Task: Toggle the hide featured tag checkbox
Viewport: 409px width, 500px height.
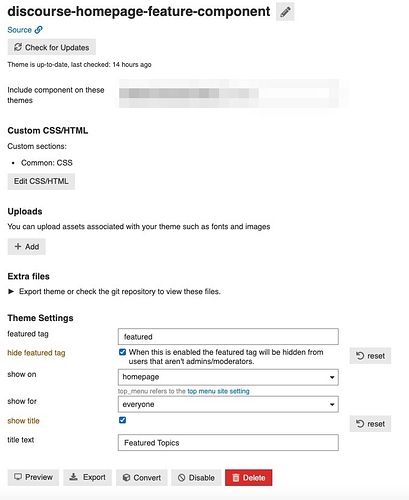Action: (122, 352)
